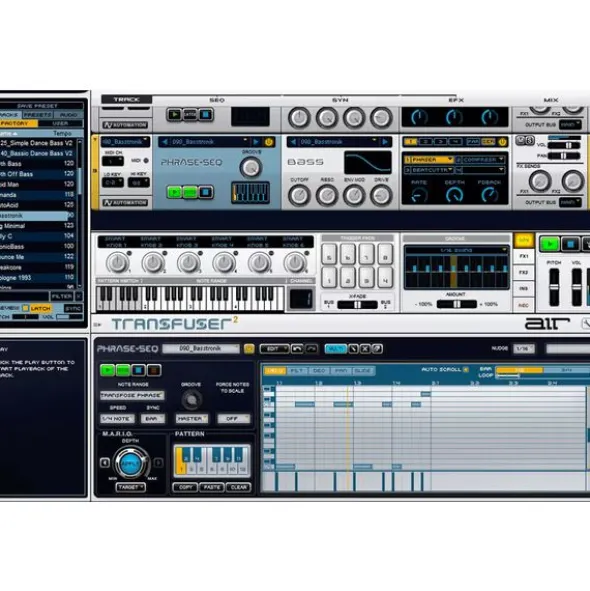The width and height of the screenshot is (590, 591).
Task: Click the Paste pattern button
Action: click(x=212, y=487)
